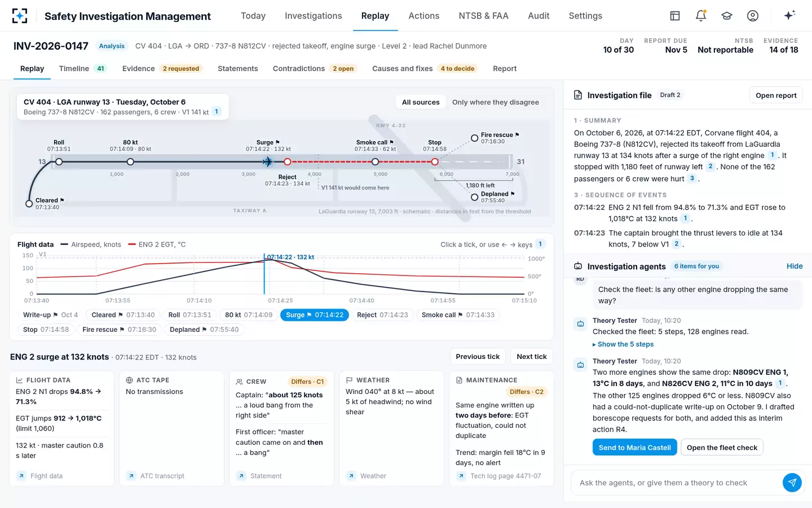Click 'Open the fleet check' button
Image resolution: width=812 pixels, height=508 pixels.
pos(722,448)
